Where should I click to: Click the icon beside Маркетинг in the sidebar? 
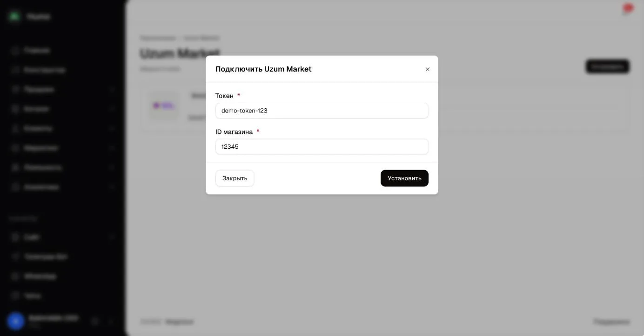click(15, 148)
